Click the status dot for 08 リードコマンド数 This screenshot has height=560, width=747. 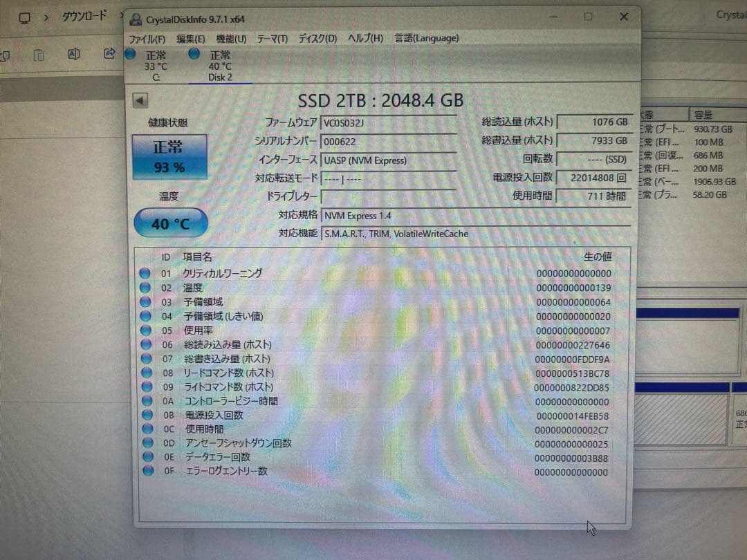point(147,373)
